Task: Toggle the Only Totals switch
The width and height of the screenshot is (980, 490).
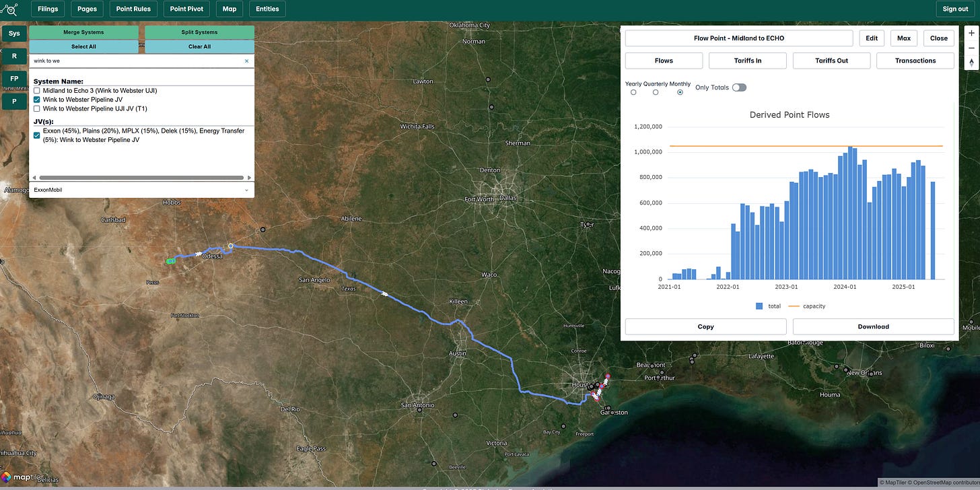Action: click(739, 87)
